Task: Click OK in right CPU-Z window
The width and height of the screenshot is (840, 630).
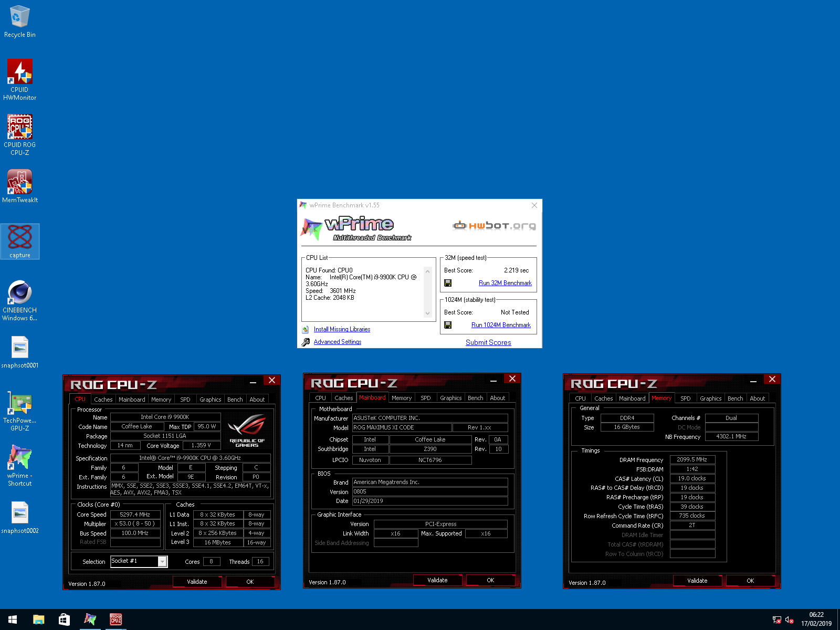Action: 750,581
